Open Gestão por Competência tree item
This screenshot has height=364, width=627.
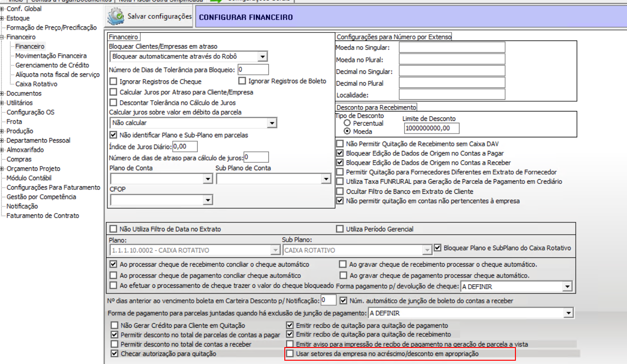(x=41, y=197)
